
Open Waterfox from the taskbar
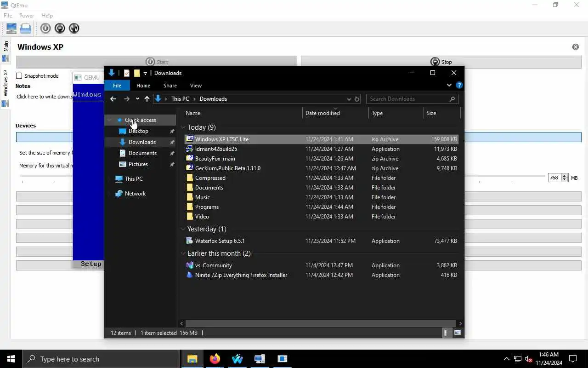[x=237, y=359]
